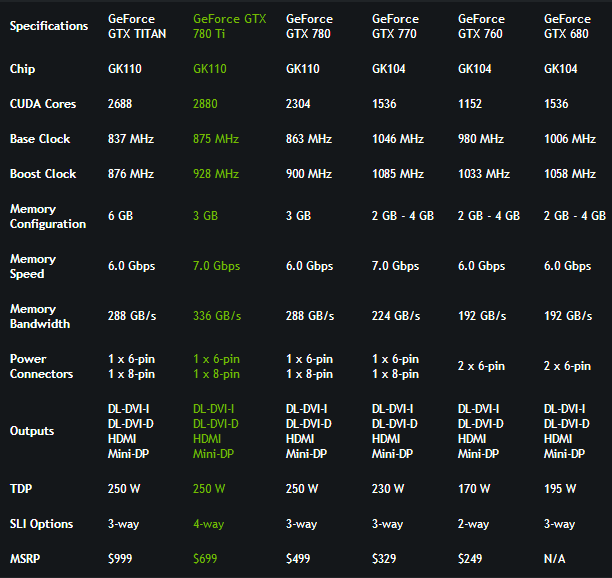
Task: Click the Base Clock row label
Action: click(40, 139)
